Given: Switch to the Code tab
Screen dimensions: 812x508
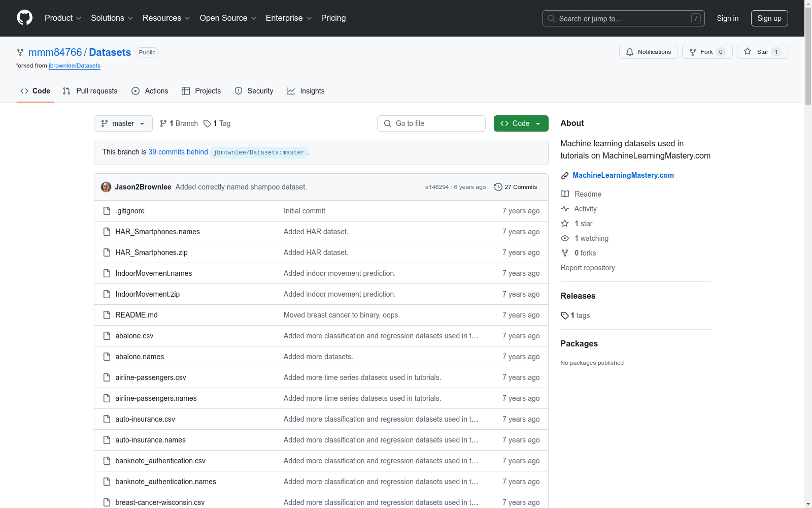Looking at the screenshot, I should tap(36, 91).
